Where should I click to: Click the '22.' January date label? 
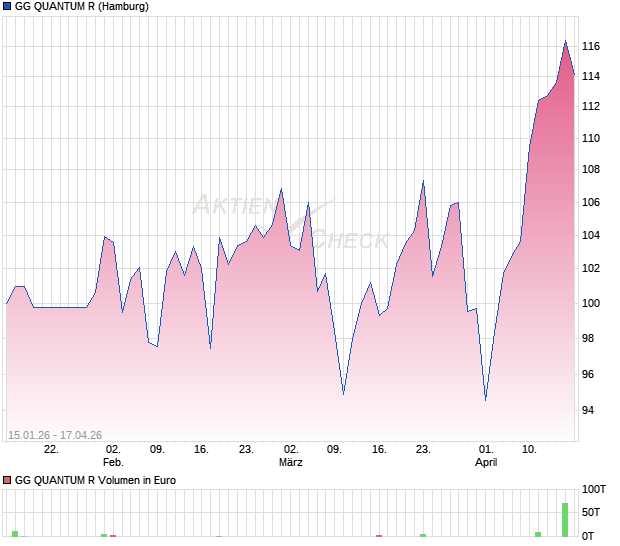[x=51, y=449]
